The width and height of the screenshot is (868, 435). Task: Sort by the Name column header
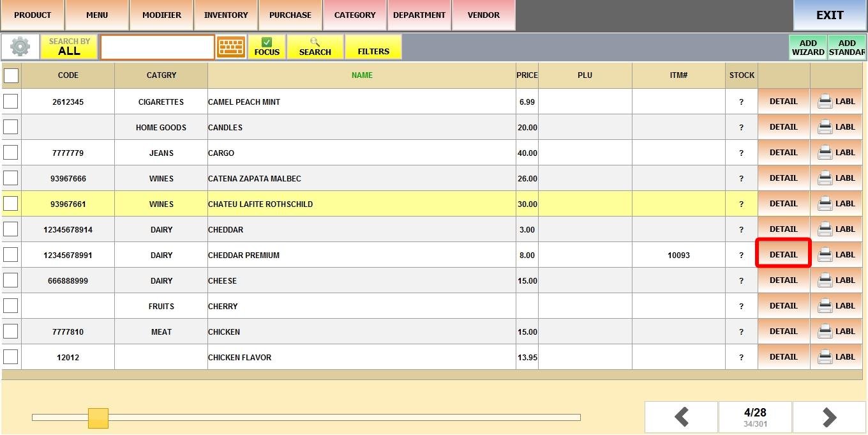[362, 75]
